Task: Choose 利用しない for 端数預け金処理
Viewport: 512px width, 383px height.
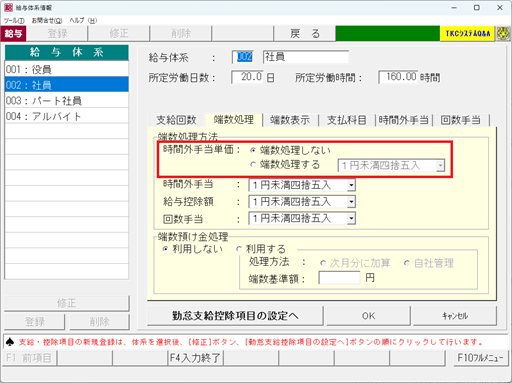Action: (x=165, y=249)
